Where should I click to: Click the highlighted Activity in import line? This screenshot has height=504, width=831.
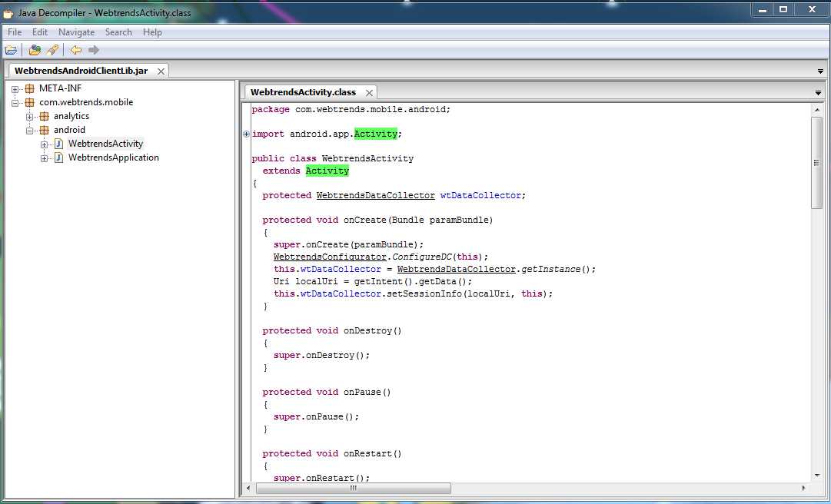(376, 134)
